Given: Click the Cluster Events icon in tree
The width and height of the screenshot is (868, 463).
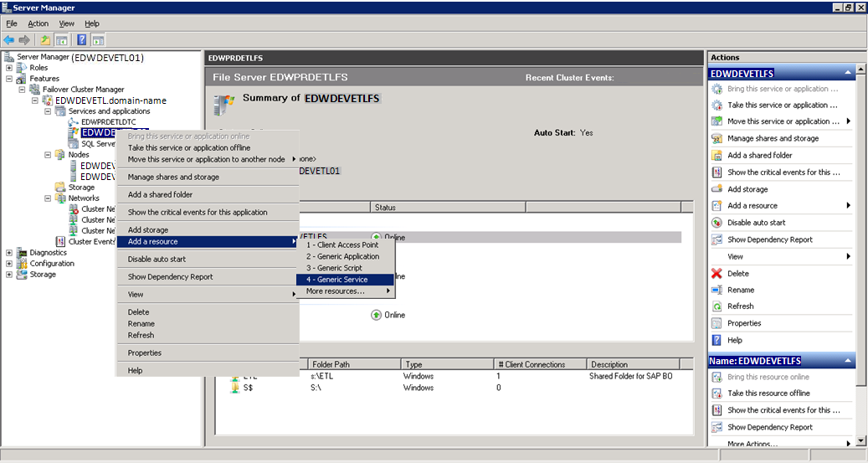Looking at the screenshot, I should point(59,241).
